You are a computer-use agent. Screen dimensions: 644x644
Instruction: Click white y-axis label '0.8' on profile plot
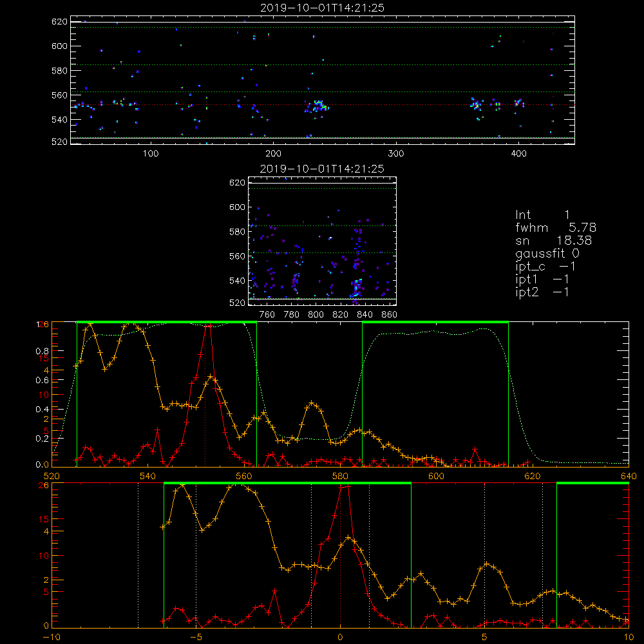click(43, 351)
